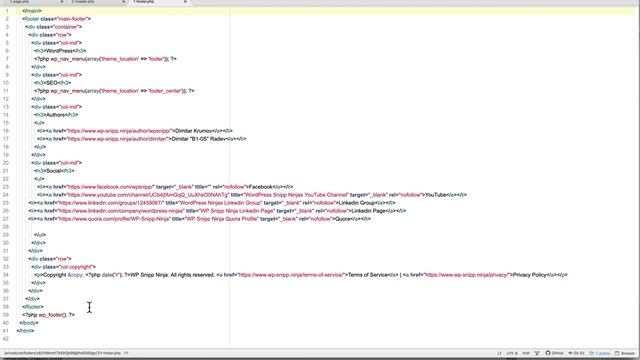Click line number 1 in the gutter

click(7, 11)
